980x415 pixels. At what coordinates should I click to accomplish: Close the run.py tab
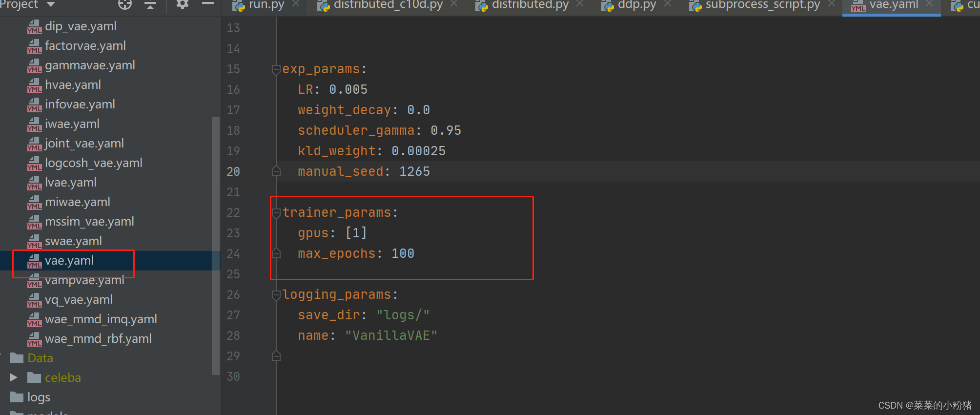click(296, 4)
